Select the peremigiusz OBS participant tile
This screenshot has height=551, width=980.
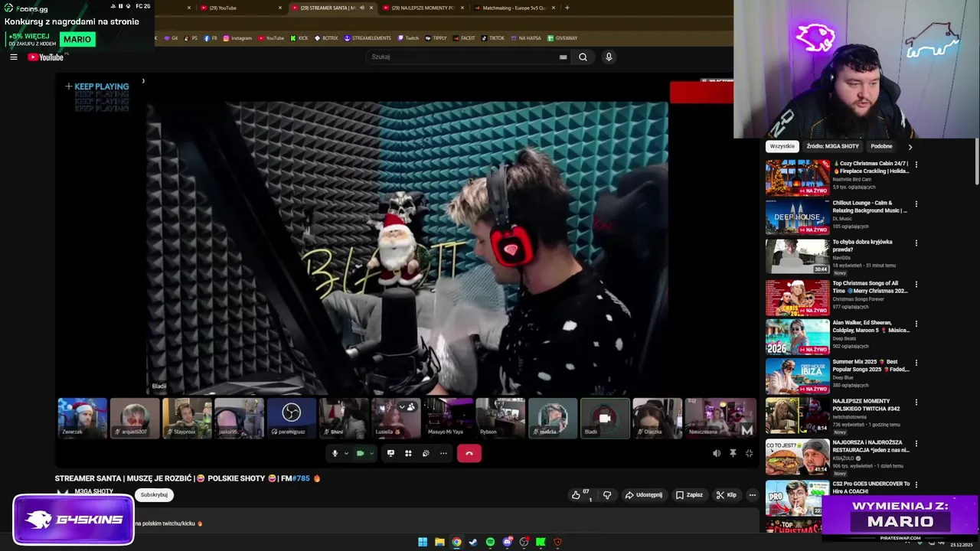(x=291, y=418)
